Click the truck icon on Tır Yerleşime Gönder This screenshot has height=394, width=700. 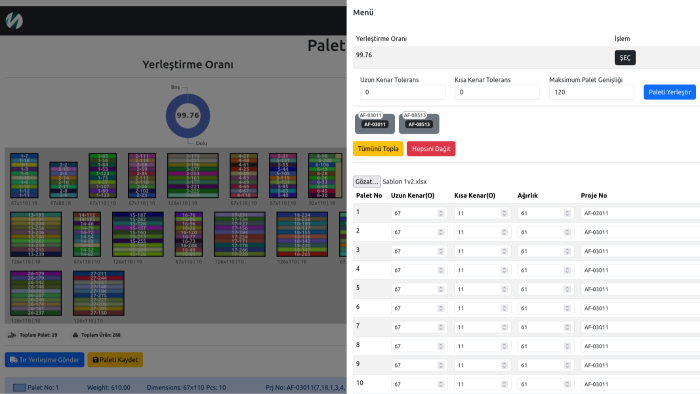[x=13, y=360]
